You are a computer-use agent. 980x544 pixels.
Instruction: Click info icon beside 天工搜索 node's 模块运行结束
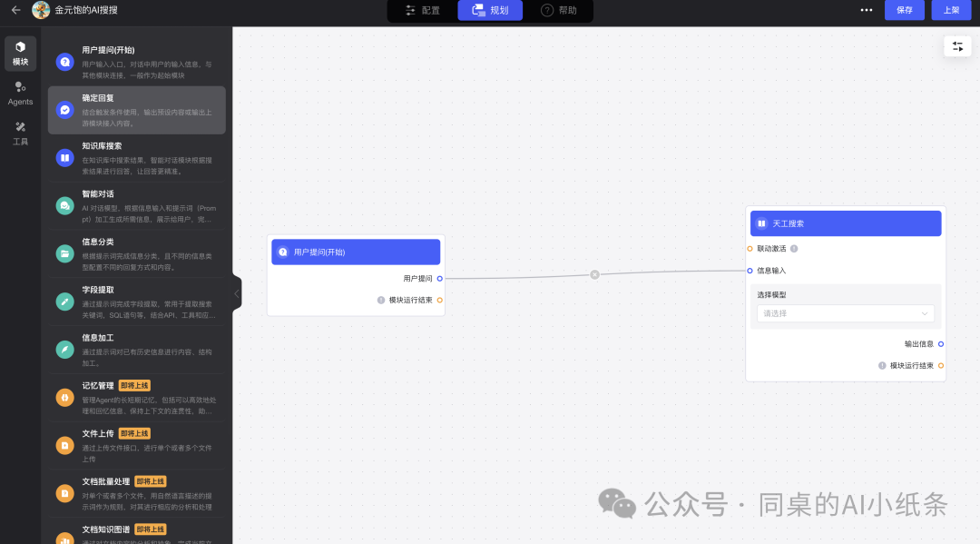pos(883,366)
